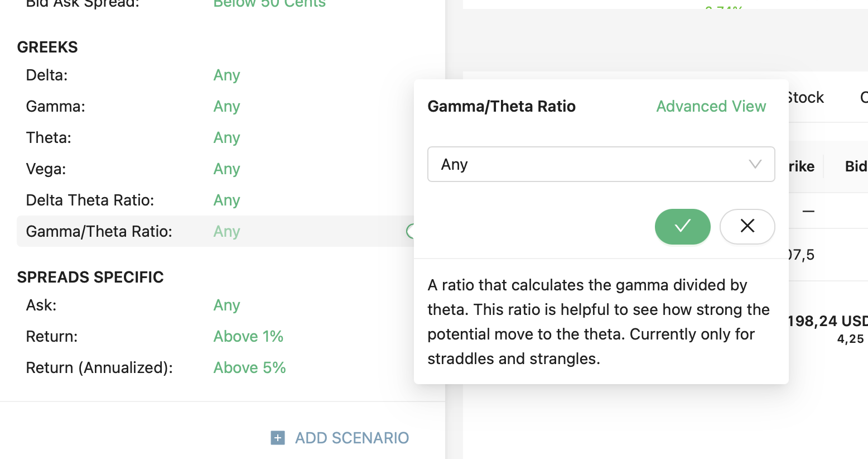Click ADD SCENARIO button
Viewport: 868px width, 459px height.
[x=351, y=438]
